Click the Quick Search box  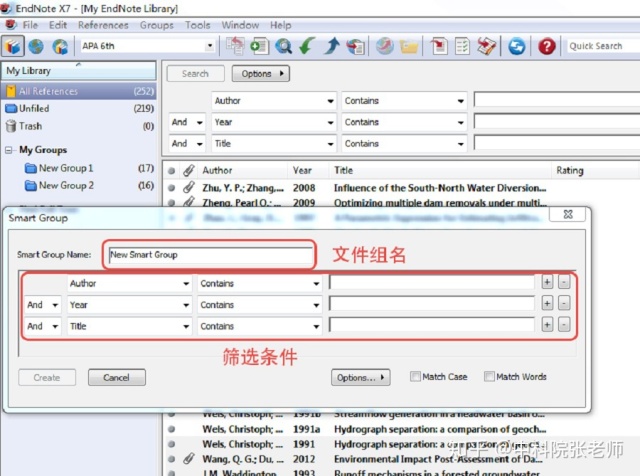[603, 46]
